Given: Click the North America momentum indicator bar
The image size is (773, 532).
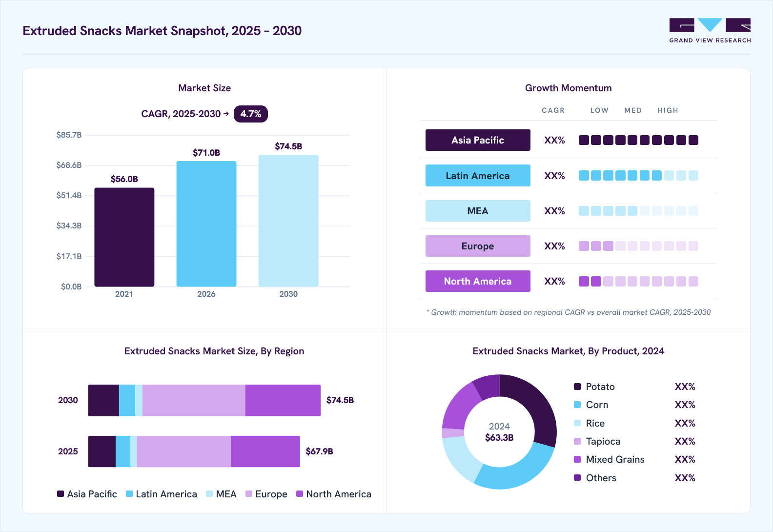Looking at the screenshot, I should (638, 281).
